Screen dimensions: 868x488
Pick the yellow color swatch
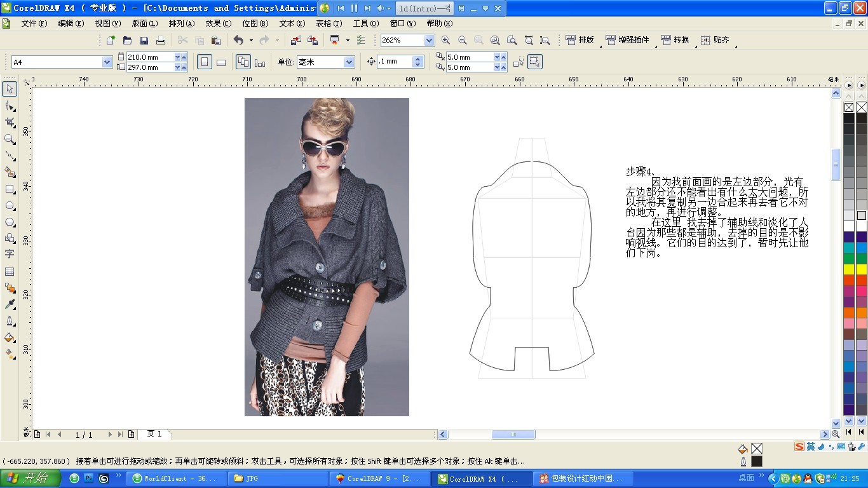tap(848, 269)
